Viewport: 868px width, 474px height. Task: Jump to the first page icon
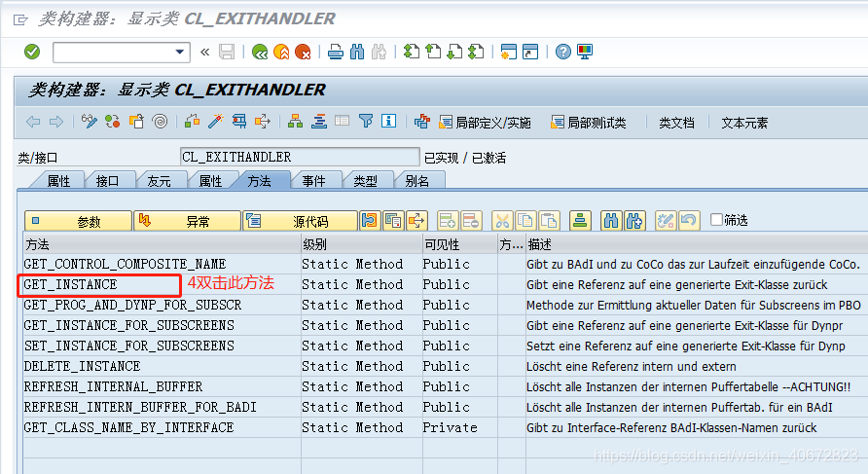pyautogui.click(x=411, y=52)
